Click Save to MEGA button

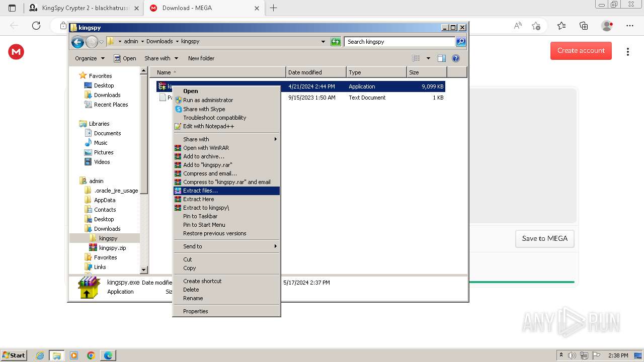(x=545, y=238)
